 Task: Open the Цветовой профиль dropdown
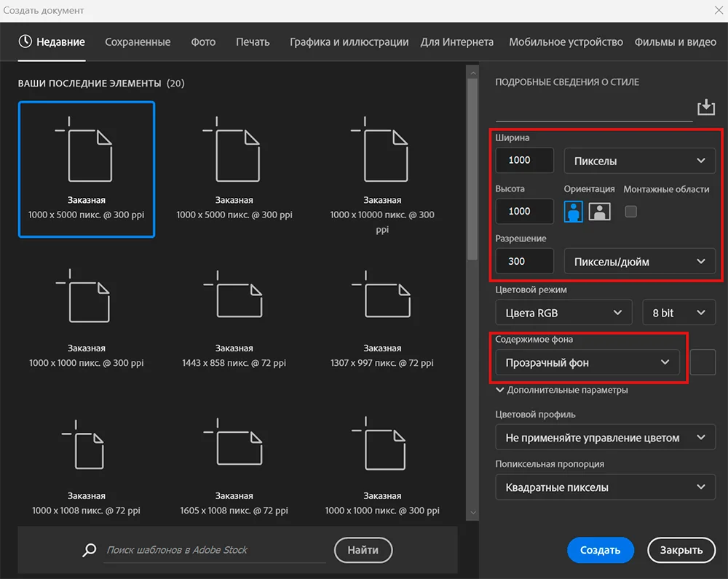point(605,437)
